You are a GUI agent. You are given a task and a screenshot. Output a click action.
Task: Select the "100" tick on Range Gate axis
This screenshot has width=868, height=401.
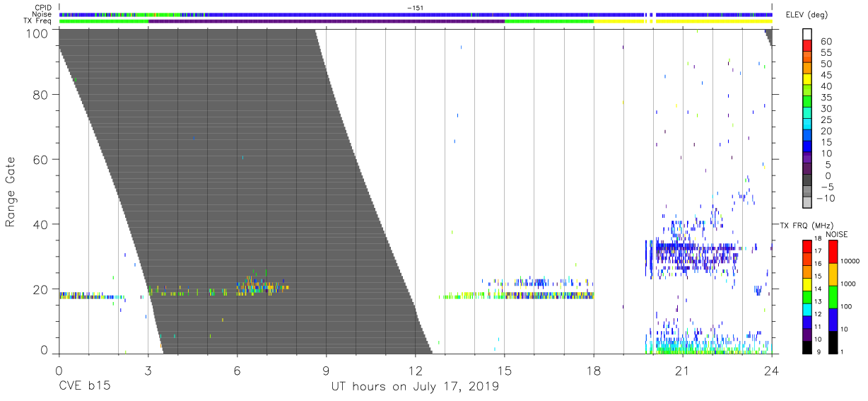36,34
